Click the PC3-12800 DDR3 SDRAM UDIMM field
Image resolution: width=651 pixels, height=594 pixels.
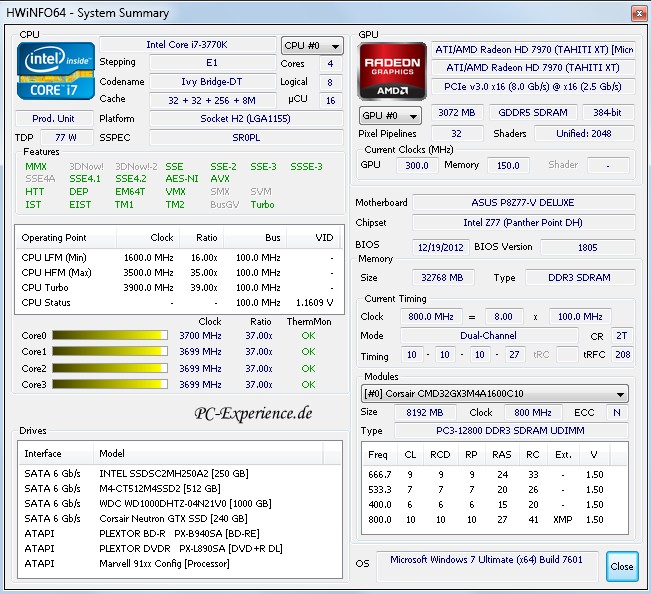click(511, 430)
